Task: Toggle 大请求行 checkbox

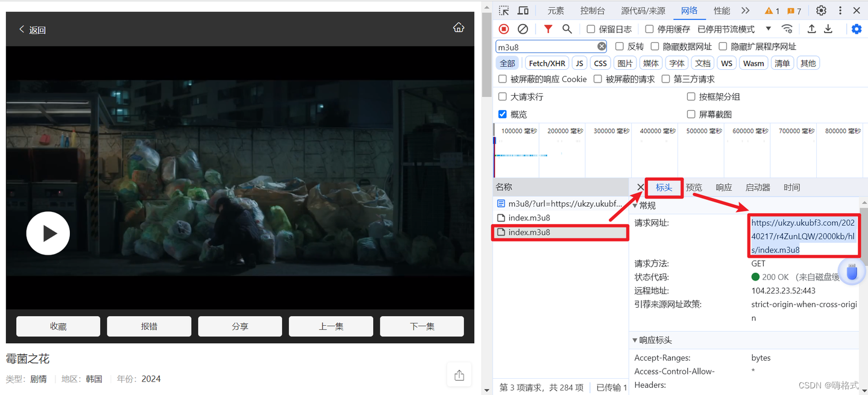Action: pyautogui.click(x=502, y=96)
